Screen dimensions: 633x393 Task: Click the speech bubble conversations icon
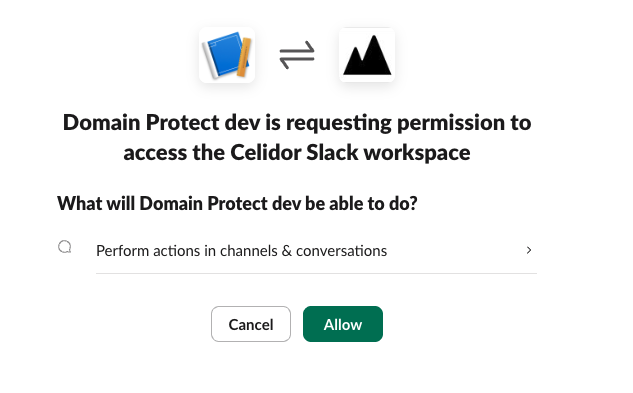coord(65,247)
